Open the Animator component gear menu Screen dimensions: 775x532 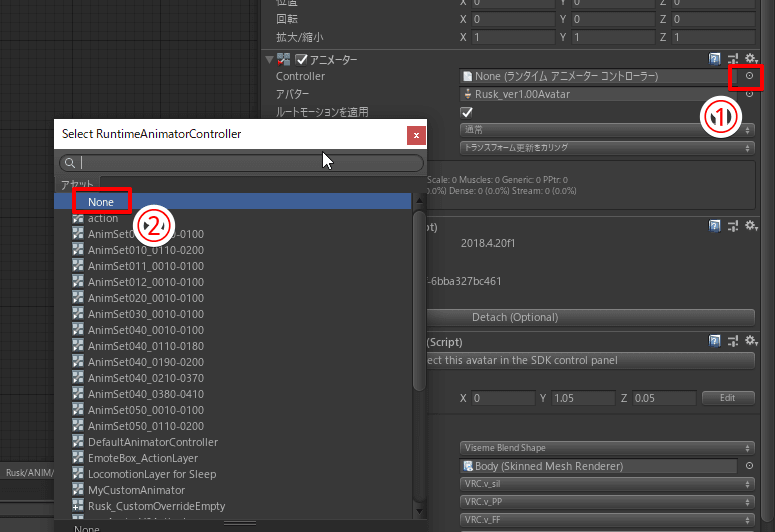(750, 59)
